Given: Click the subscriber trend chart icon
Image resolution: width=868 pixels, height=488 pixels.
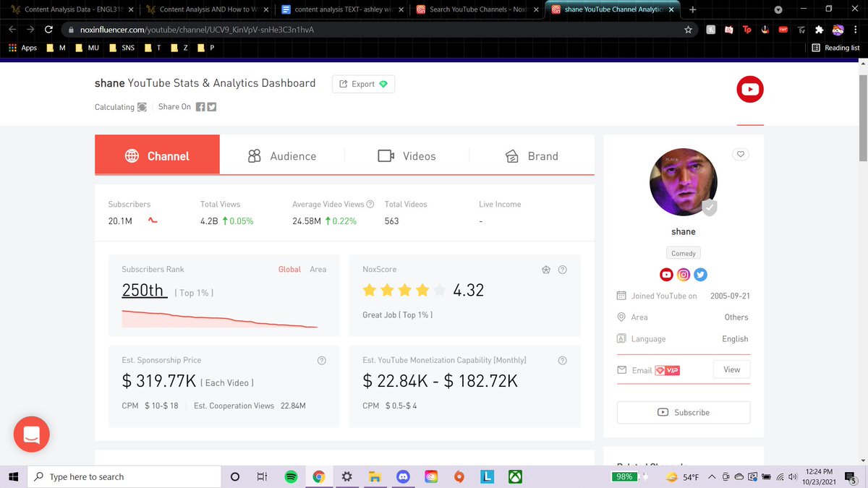Looking at the screenshot, I should pos(152,221).
